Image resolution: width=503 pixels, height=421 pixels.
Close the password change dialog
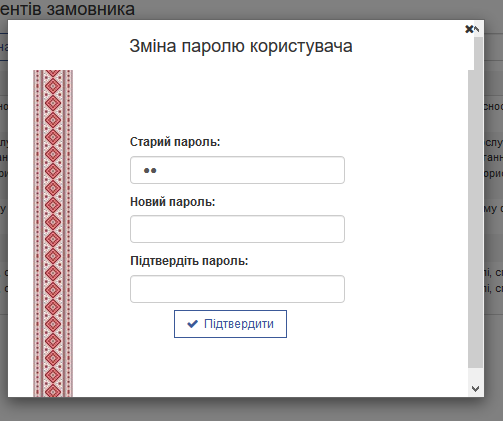[x=469, y=29]
